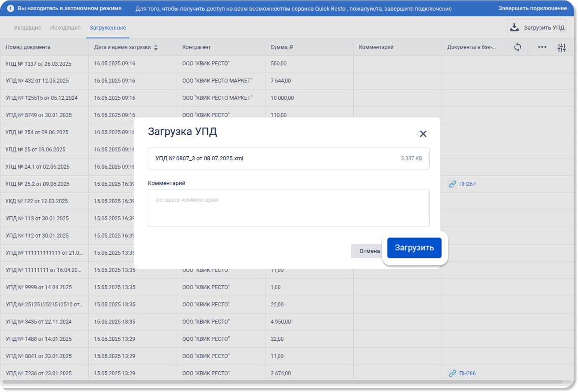This screenshot has height=392, width=578.
Task: Click the link icon next to ПН266
Action: 452,373
